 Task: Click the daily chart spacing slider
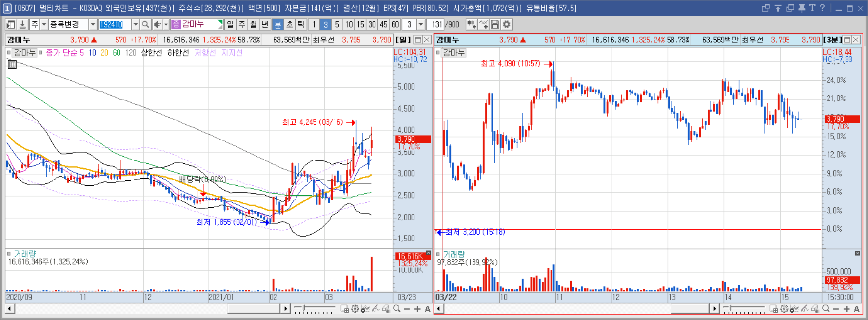pos(314,308)
